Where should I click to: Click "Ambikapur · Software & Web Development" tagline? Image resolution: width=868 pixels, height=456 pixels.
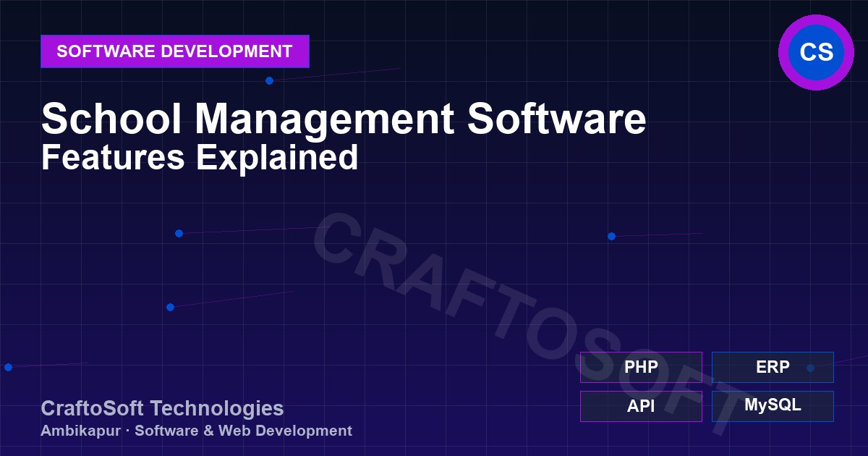click(x=196, y=431)
